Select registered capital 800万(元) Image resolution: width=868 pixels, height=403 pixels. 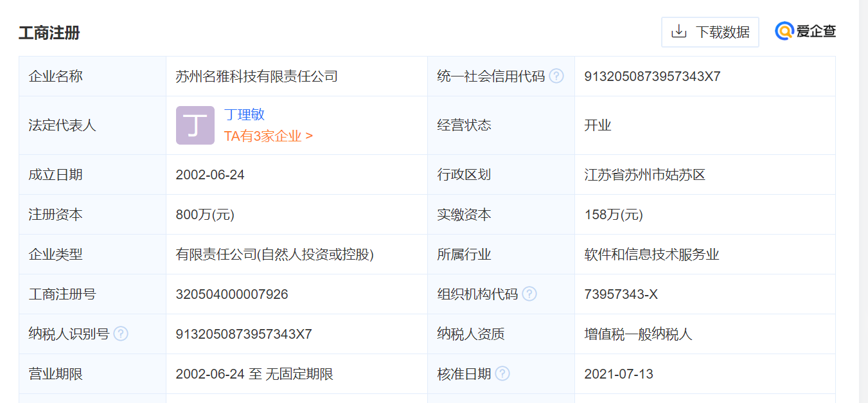(x=205, y=215)
